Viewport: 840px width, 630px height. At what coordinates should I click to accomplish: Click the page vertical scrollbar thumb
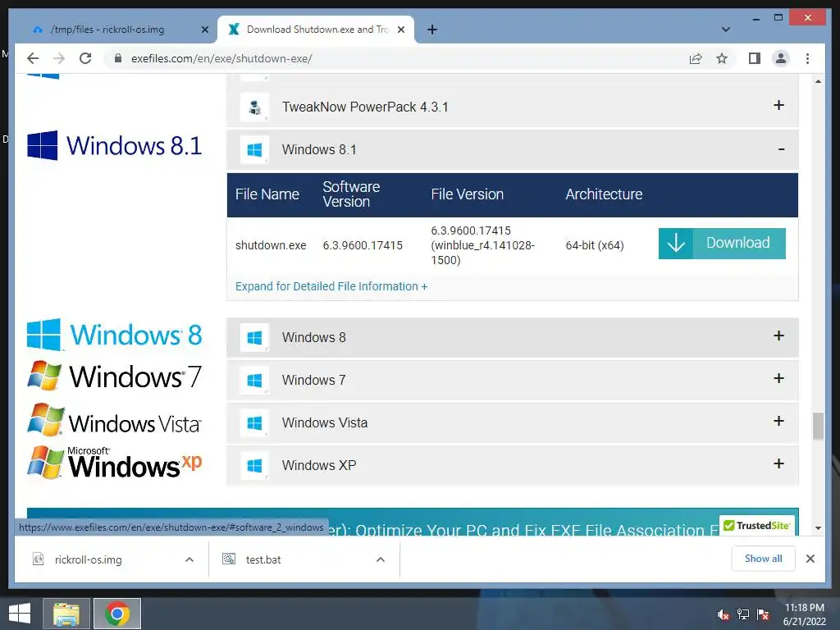(x=818, y=426)
